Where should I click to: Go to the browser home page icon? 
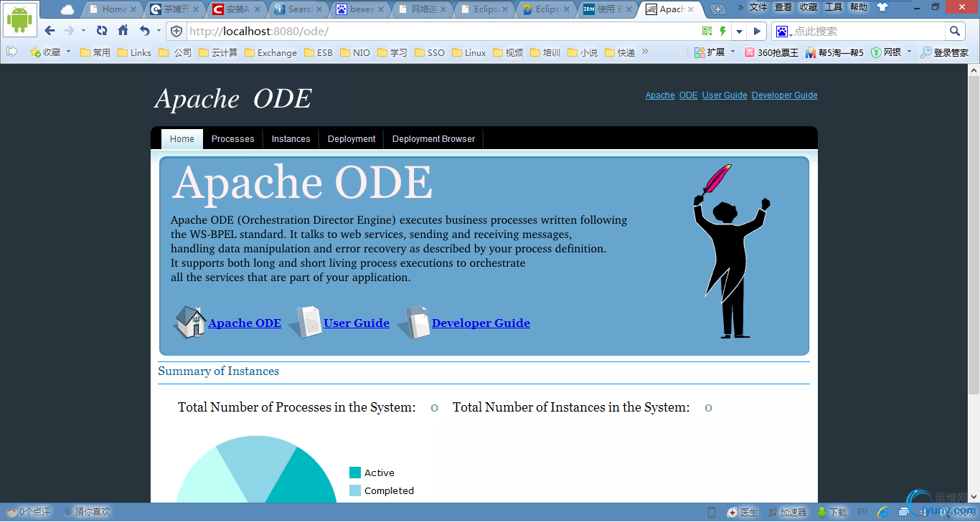tap(123, 31)
